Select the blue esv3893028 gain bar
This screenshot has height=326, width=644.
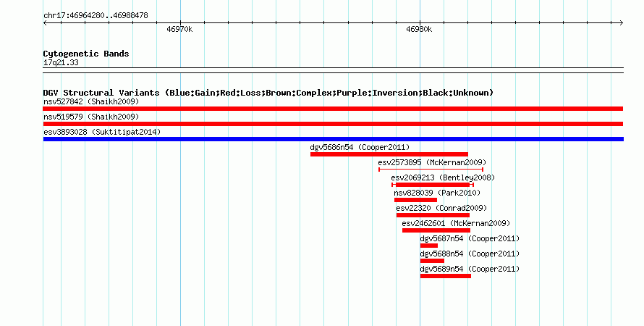click(x=334, y=139)
